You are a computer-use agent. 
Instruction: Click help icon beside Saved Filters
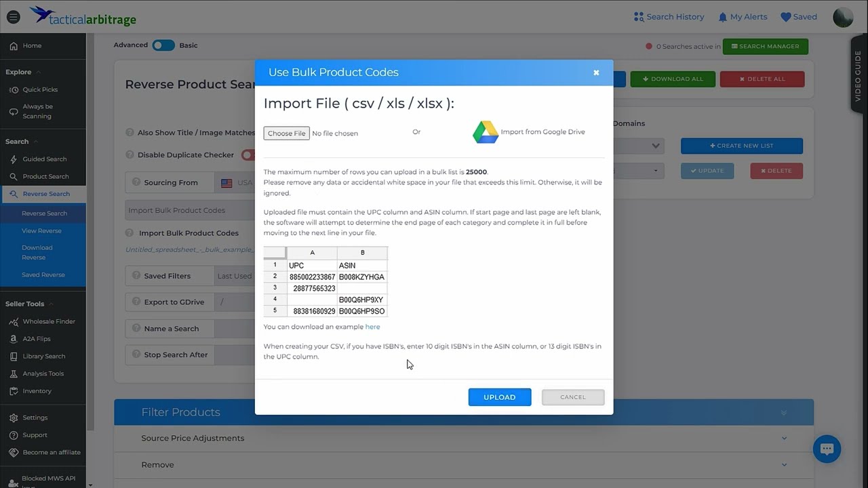pos(136,276)
